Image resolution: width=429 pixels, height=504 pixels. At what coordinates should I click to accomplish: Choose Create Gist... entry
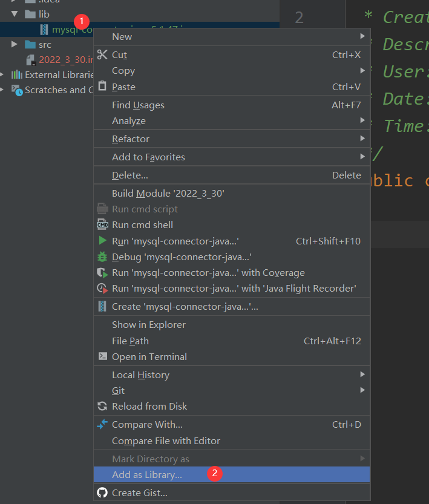[232, 493]
